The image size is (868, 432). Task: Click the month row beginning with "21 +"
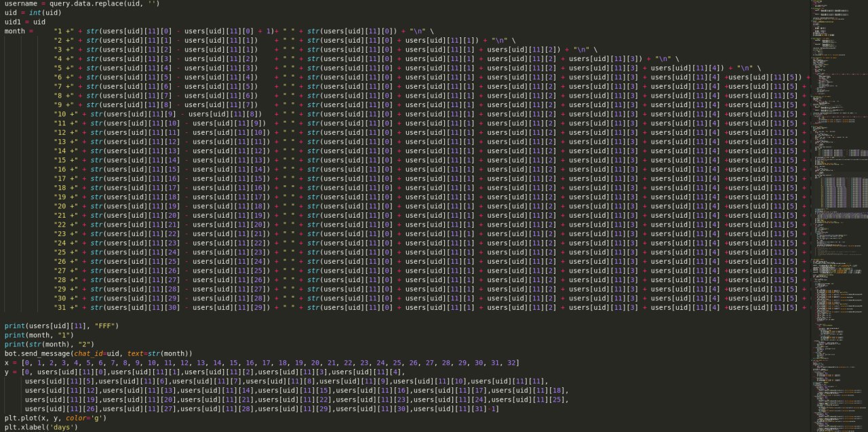tap(431, 215)
